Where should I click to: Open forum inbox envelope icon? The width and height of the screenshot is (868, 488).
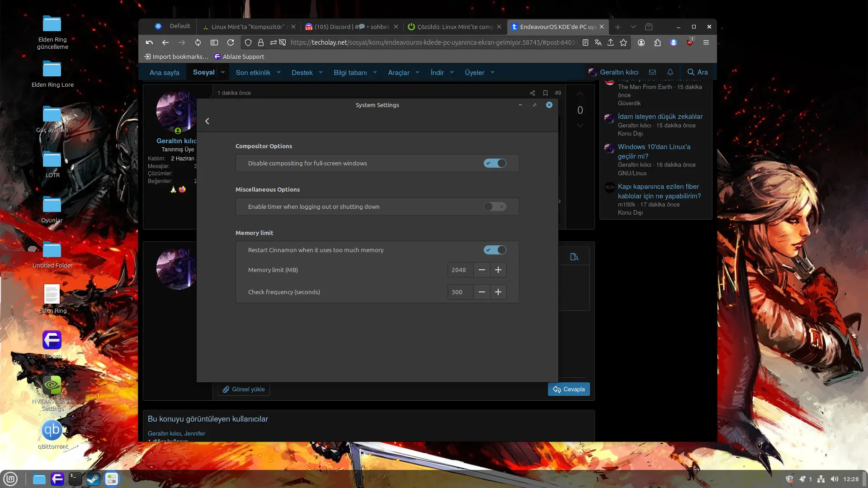click(x=652, y=72)
